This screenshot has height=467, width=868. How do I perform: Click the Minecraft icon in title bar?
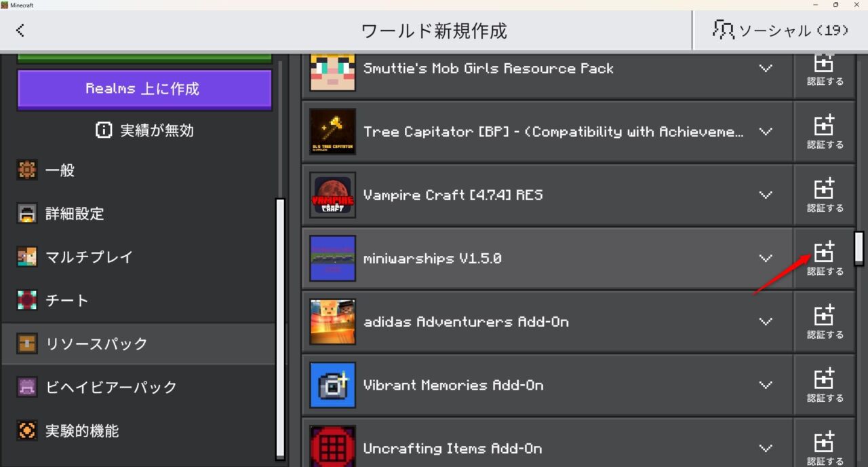pyautogui.click(x=5, y=5)
